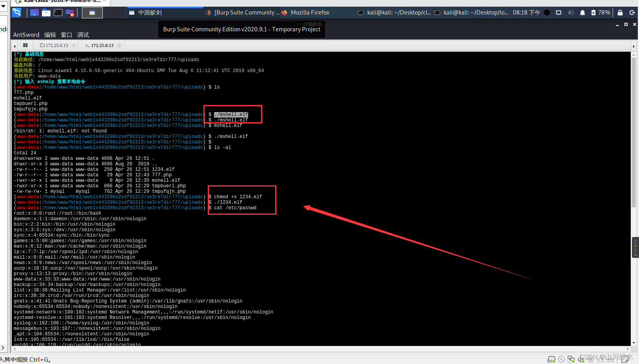Open the AntSword menu
This screenshot has height=364, width=639.
tap(26, 35)
